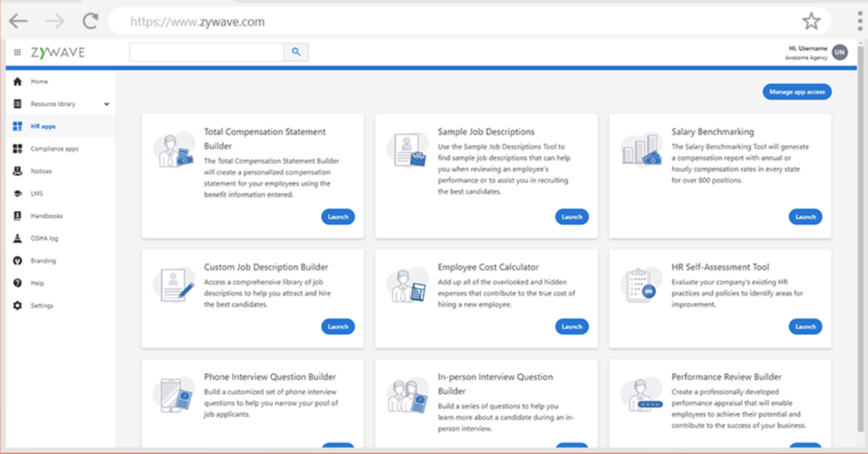Click the browser address bar
The height and width of the screenshot is (454, 868).
coord(383,20)
